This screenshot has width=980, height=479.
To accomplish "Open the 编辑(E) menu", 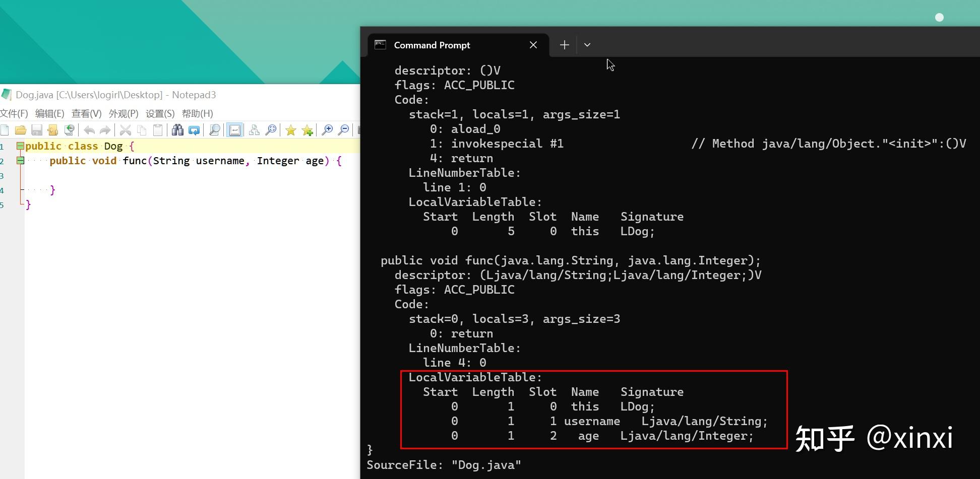I will coord(50,113).
